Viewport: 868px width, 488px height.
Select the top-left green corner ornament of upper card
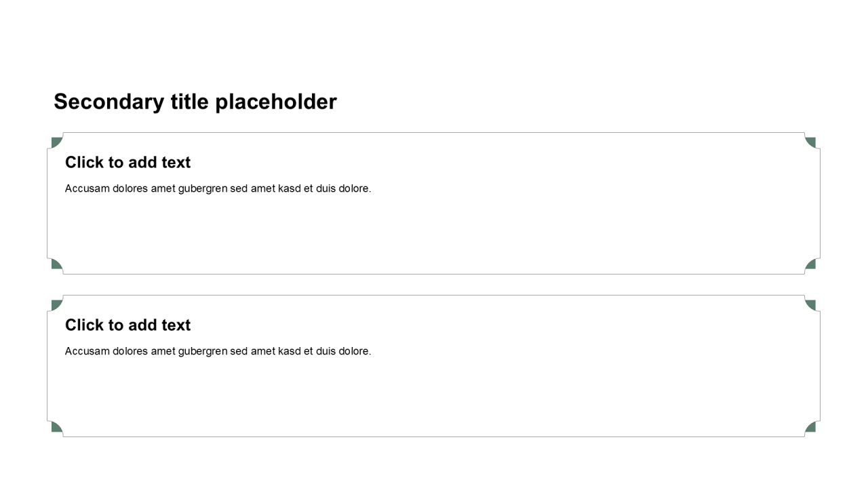(x=56, y=142)
